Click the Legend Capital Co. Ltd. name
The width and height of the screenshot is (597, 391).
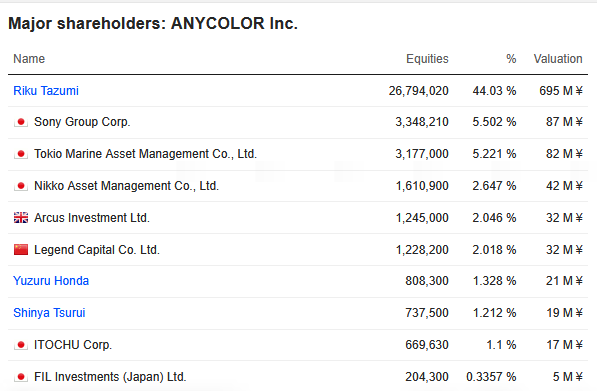tap(97, 250)
